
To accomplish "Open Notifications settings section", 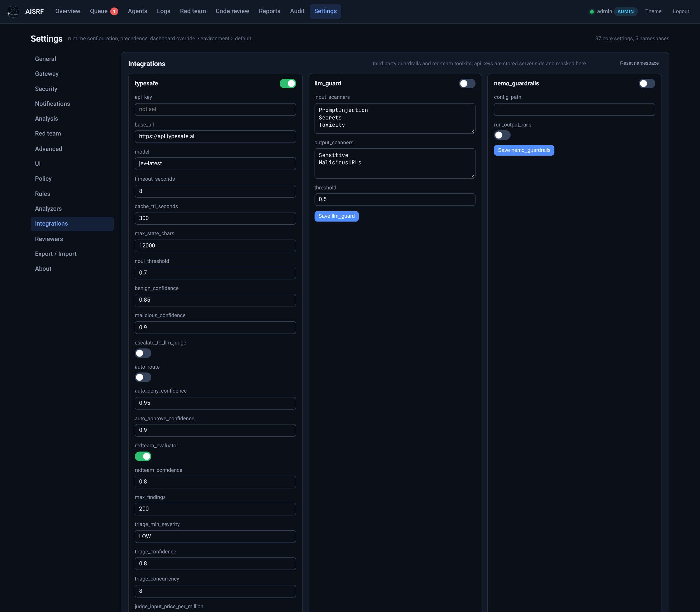I will [72, 104].
